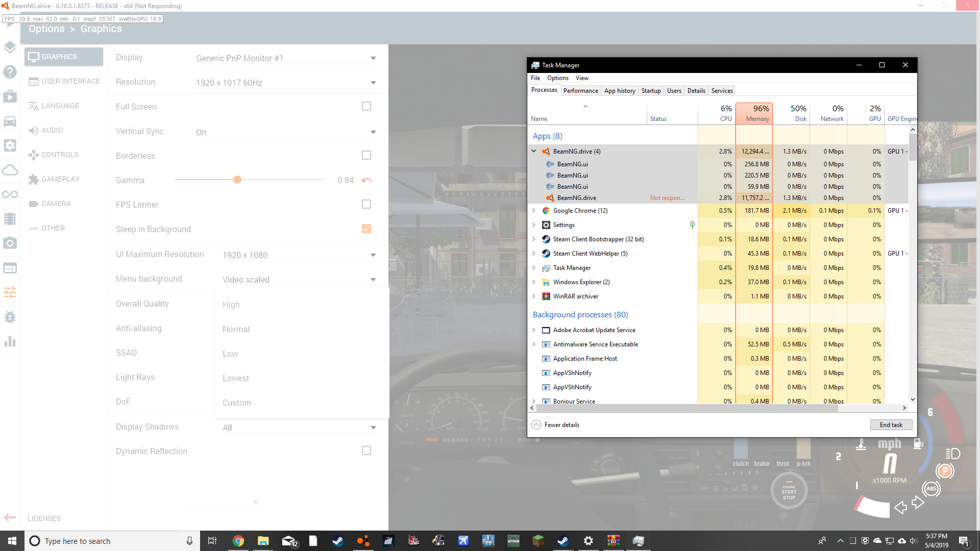Open the vehicle selector car icon
This screenshot has height=551, width=980.
(x=10, y=121)
